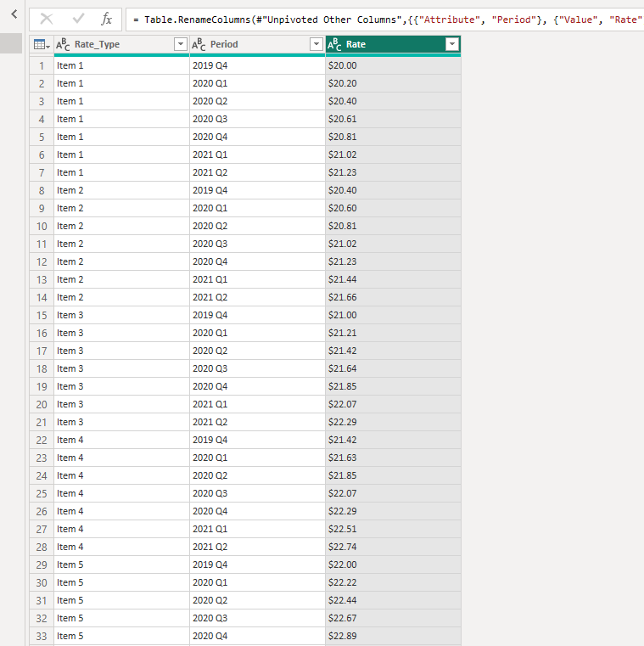
Task: Select the $21.66 Rate cell
Action: tap(393, 297)
